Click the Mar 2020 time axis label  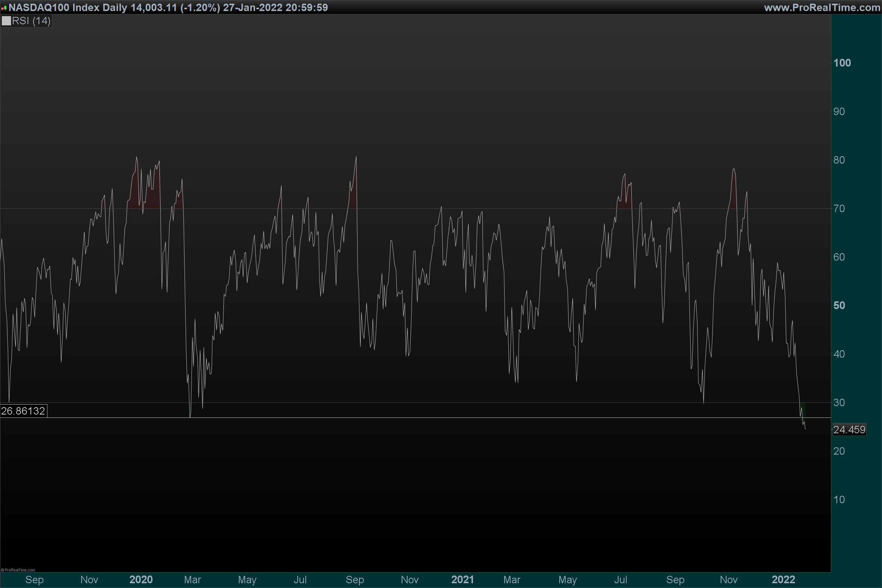click(x=192, y=580)
